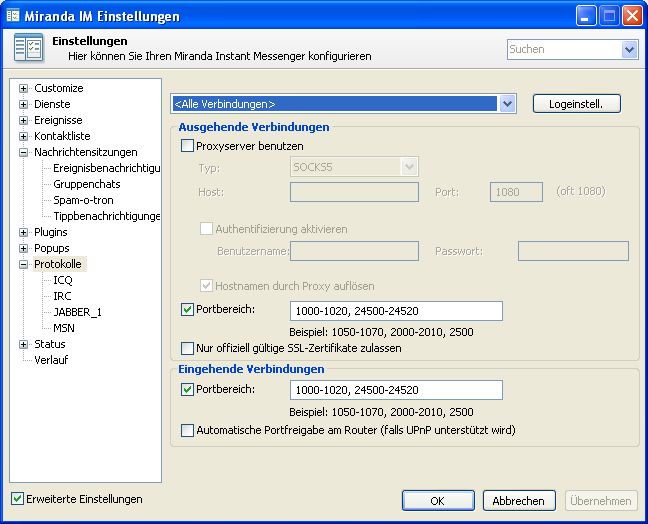Uncheck outgoing Portbereich checkbox

pos(187,309)
